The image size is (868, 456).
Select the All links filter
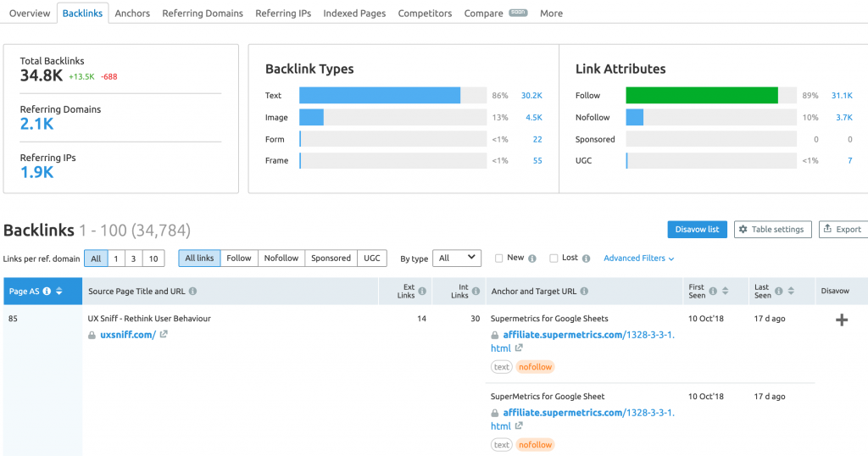pyautogui.click(x=199, y=259)
